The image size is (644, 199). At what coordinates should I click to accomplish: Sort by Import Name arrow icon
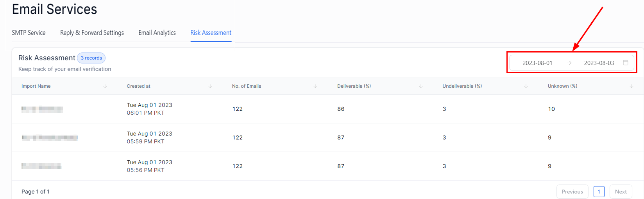click(x=105, y=86)
